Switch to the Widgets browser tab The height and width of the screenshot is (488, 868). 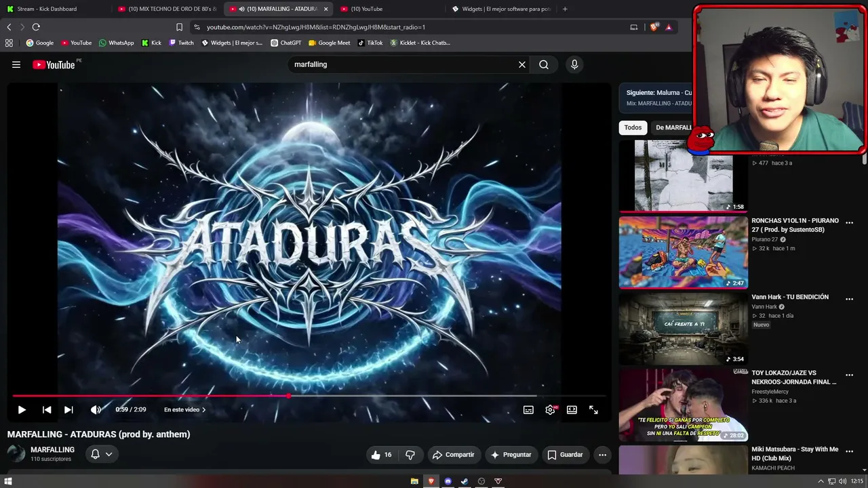pyautogui.click(x=500, y=9)
